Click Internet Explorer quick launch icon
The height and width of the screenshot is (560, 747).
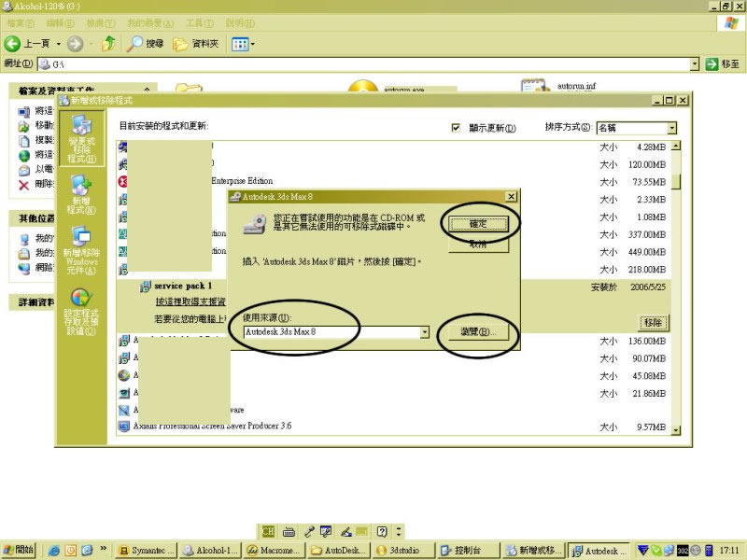point(53,551)
